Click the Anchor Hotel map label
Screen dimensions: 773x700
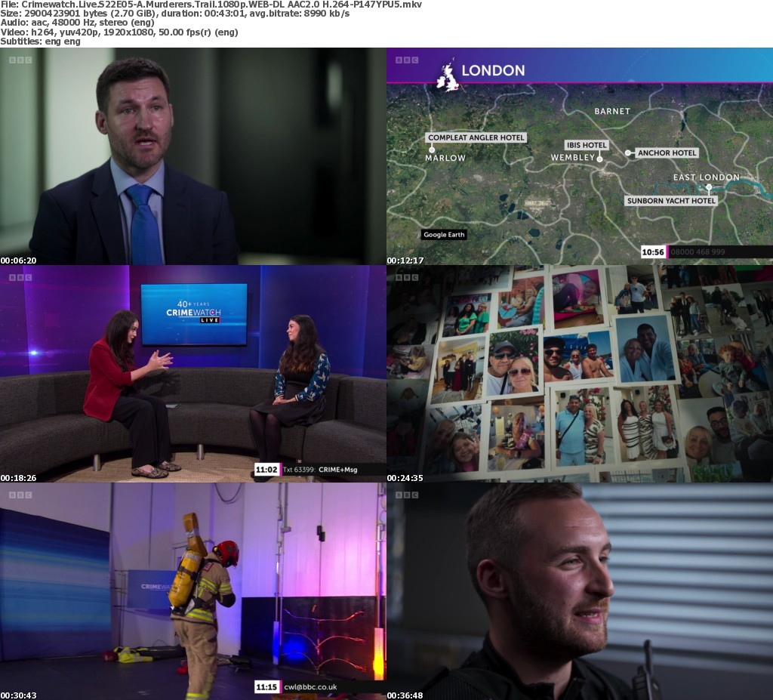point(666,153)
